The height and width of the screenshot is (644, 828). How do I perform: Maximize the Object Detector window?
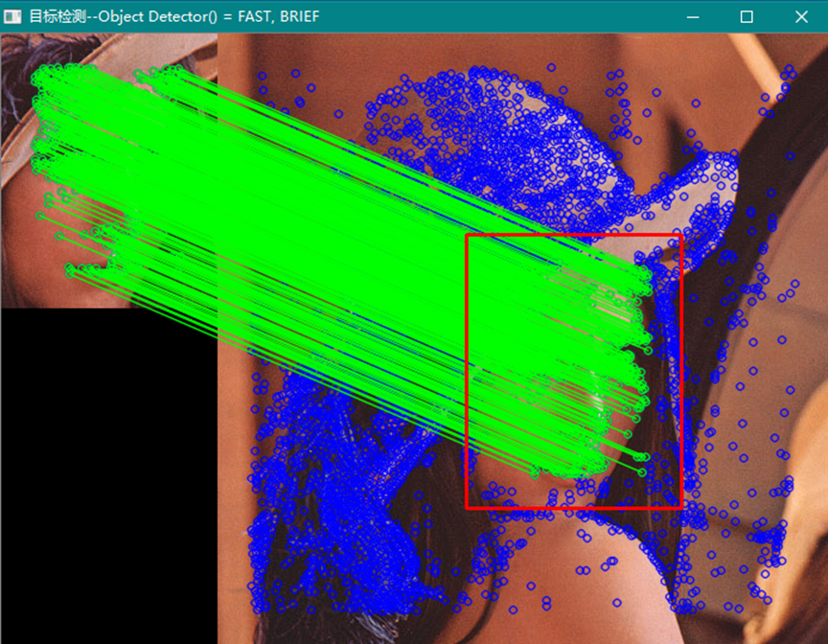tap(747, 17)
